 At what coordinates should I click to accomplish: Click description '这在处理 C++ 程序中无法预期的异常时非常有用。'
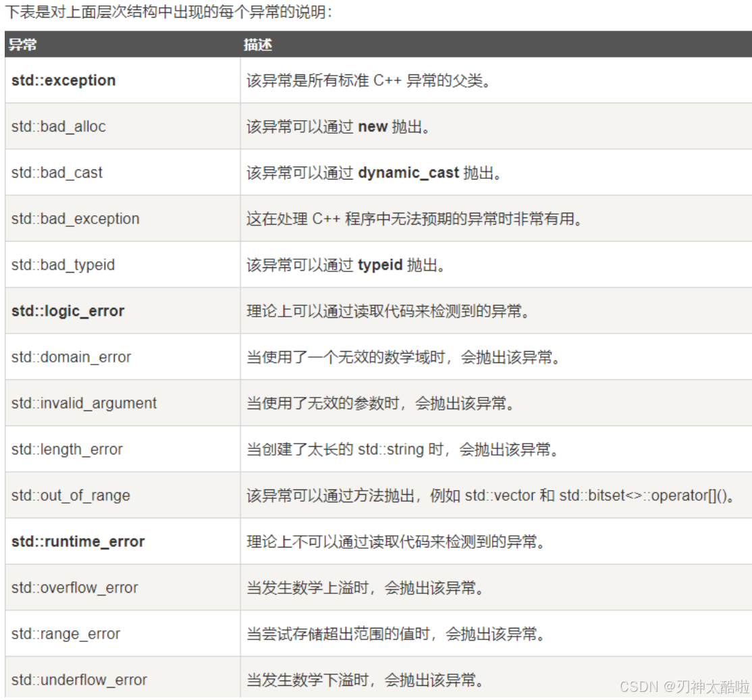(414, 219)
